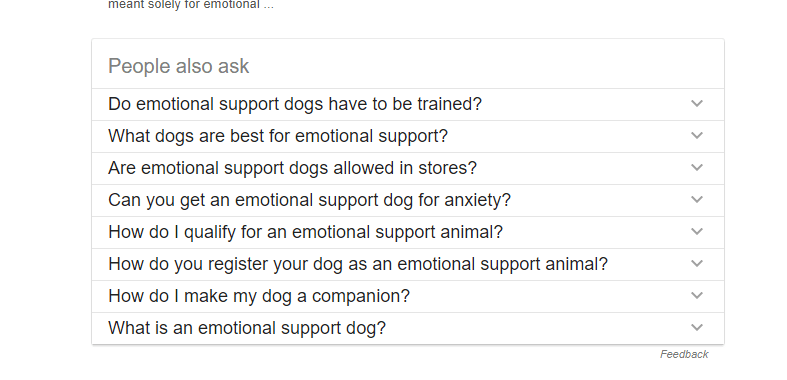Expand chevron for 'How do I qualify' question
Viewport: 787px width, 380px height.
696,231
